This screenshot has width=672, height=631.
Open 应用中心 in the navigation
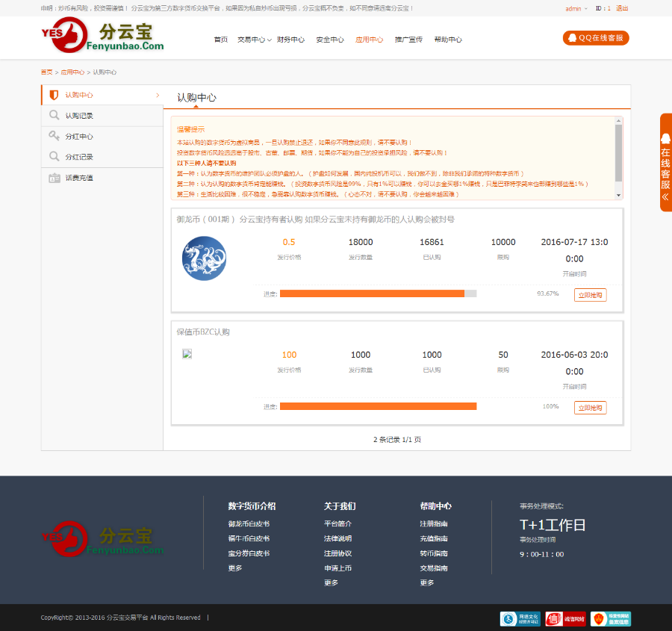click(369, 40)
